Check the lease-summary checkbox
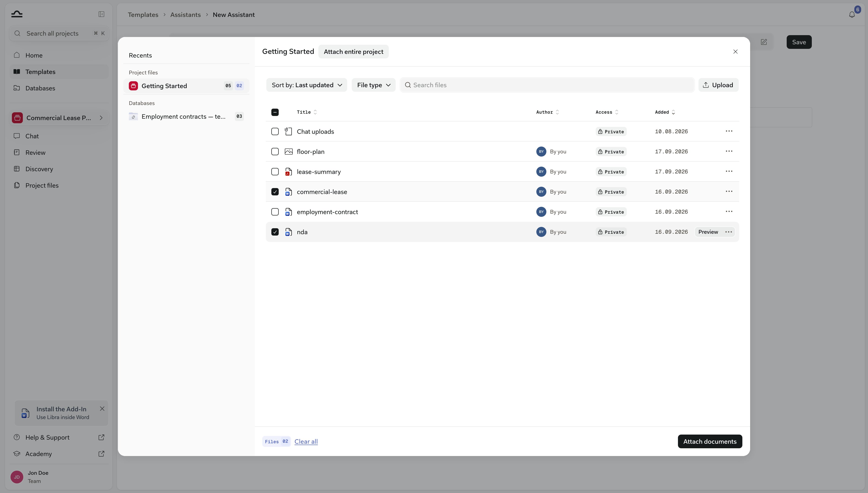 tap(275, 172)
